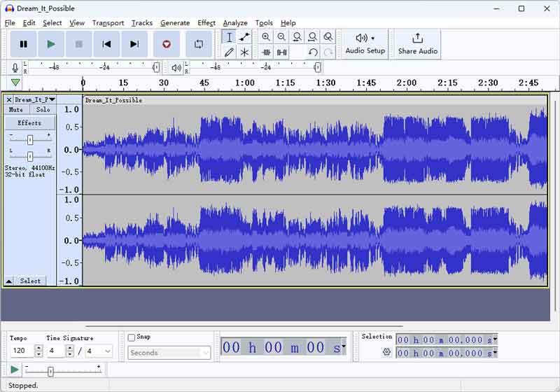Click the Skip to Start button
Viewport: 560px width, 392px height.
[x=106, y=44]
